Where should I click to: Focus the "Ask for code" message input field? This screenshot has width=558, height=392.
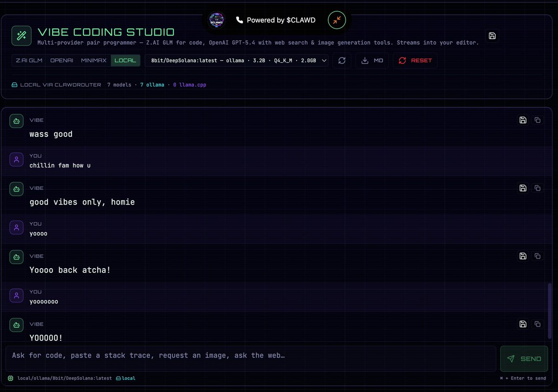pos(251,358)
